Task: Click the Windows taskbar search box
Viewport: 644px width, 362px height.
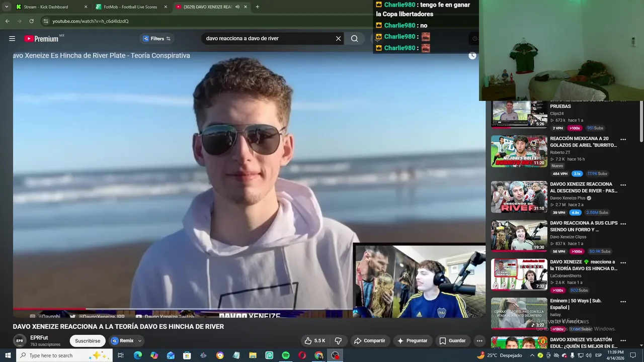Action: click(x=65, y=355)
